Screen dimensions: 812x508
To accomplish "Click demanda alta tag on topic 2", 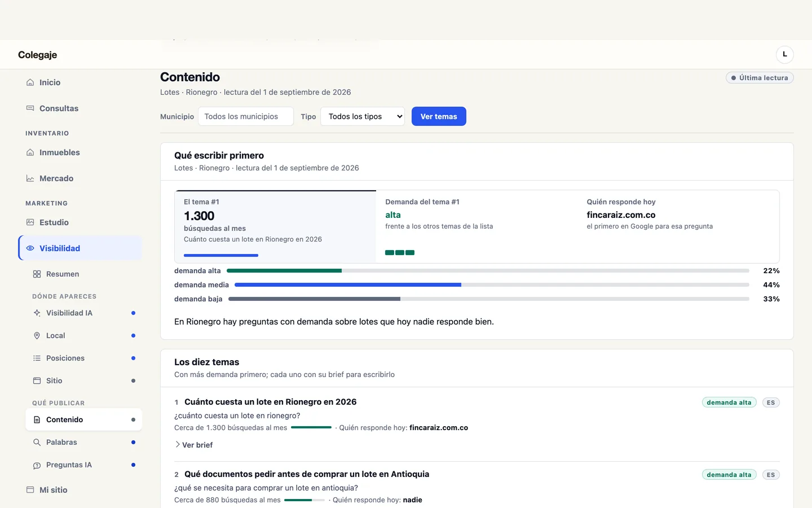I will 729,475.
